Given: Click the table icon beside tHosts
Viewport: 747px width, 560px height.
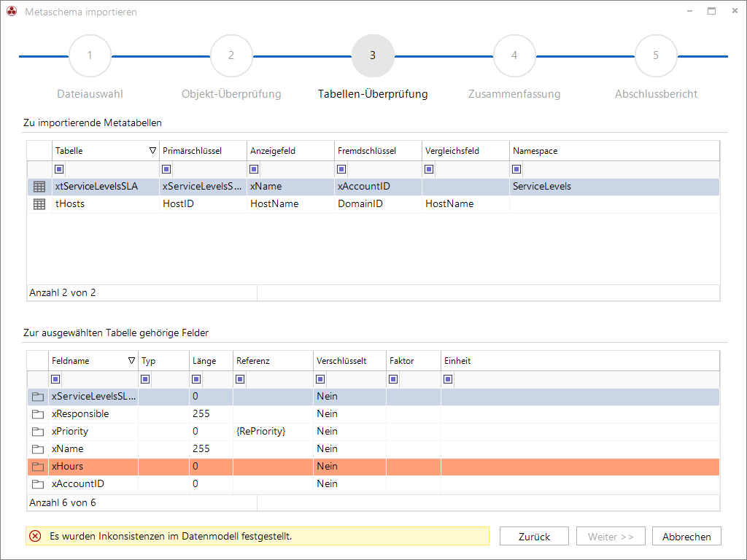Looking at the screenshot, I should (39, 204).
